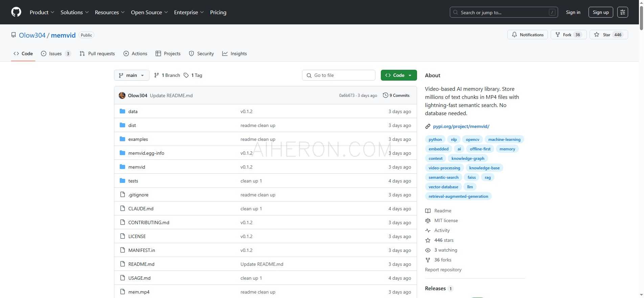The width and height of the screenshot is (644, 298).
Task: Click the Report repository link
Action: pos(443,270)
